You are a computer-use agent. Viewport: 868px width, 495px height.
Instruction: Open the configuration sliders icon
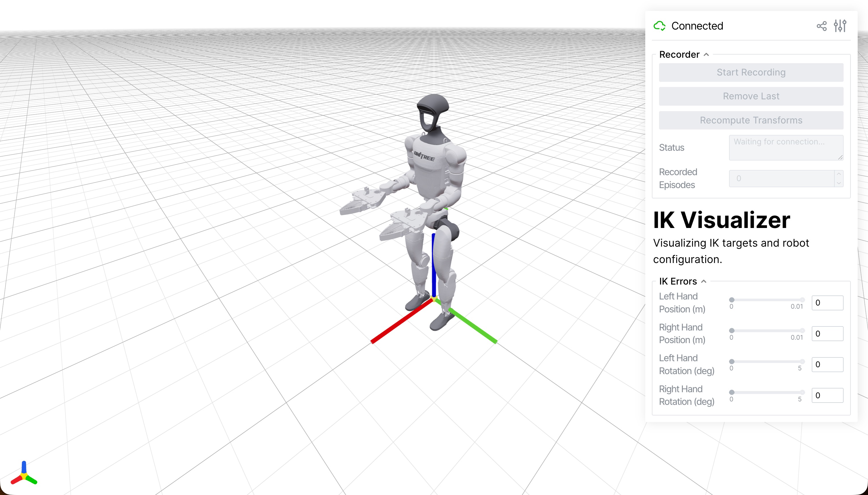840,26
